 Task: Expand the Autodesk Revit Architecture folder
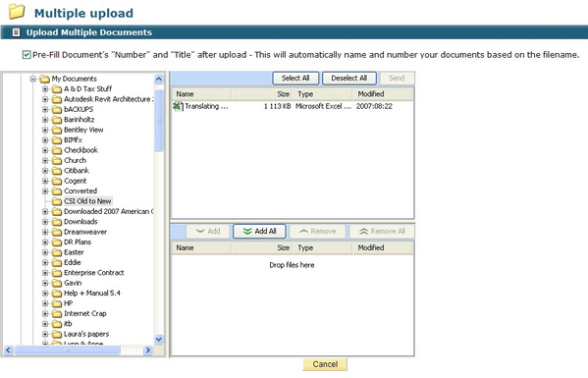[x=45, y=99]
